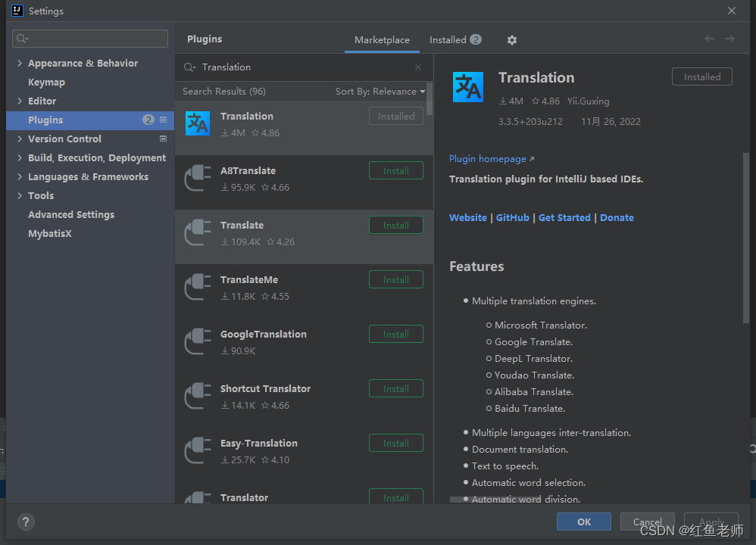Install the Translate plugin
Viewport: 756px width, 545px height.
point(396,225)
